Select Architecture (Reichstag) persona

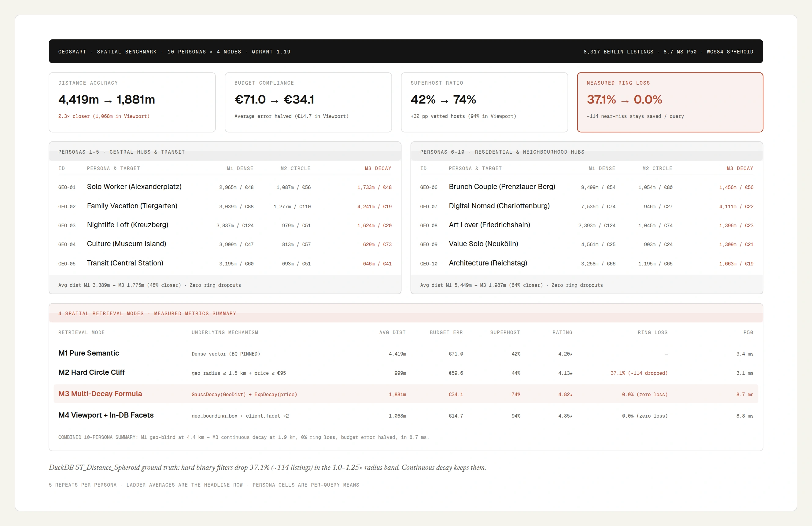pos(488,263)
